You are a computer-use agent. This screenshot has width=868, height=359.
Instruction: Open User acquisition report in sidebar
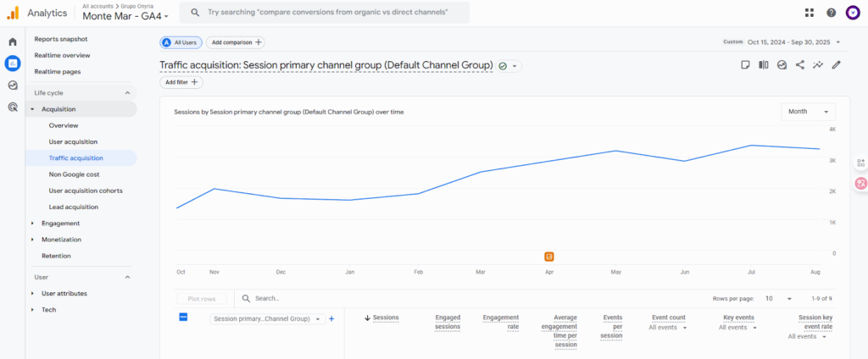[73, 141]
